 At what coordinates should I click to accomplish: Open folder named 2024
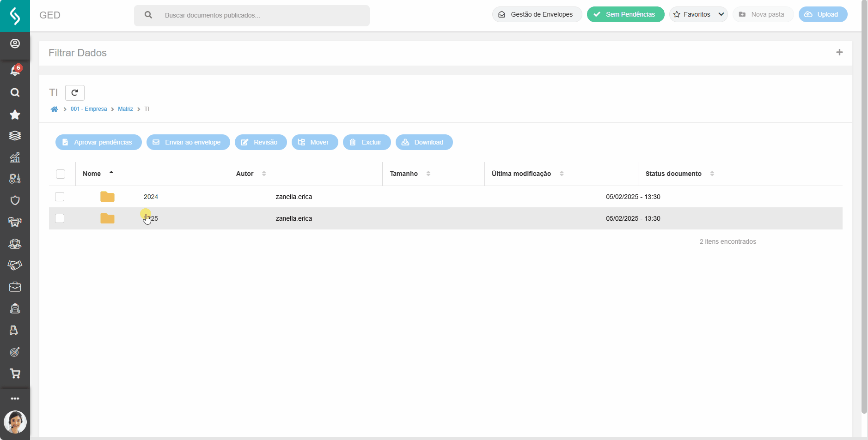click(x=151, y=197)
